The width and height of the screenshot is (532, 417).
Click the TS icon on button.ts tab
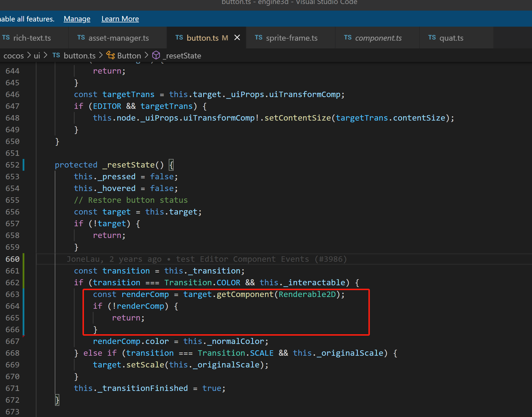(179, 38)
